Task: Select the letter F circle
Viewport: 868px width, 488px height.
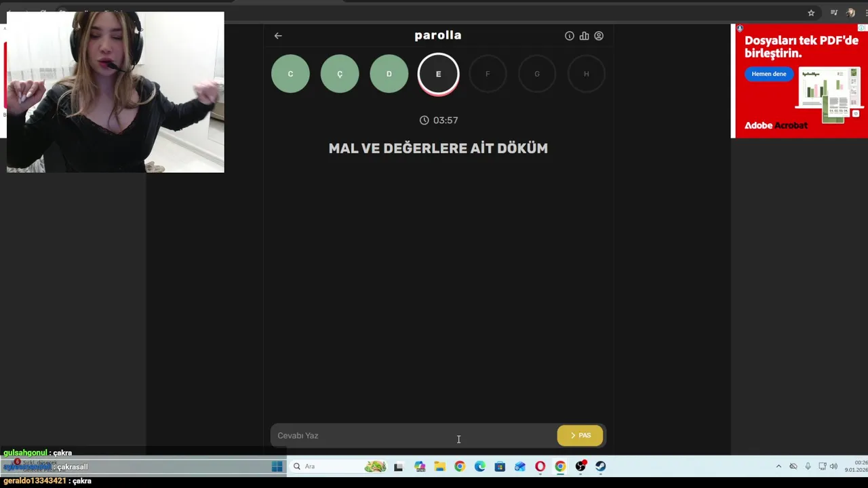Action: tap(488, 74)
